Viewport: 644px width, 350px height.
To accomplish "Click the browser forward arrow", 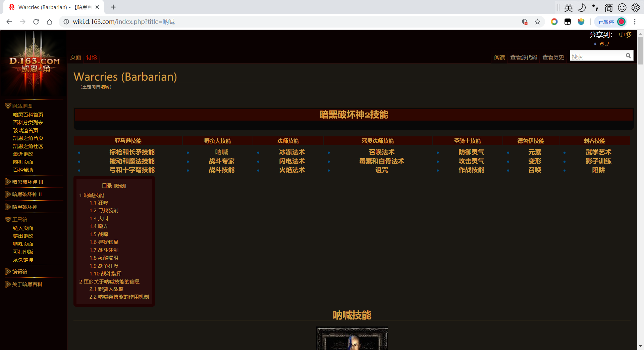I will 22,22.
